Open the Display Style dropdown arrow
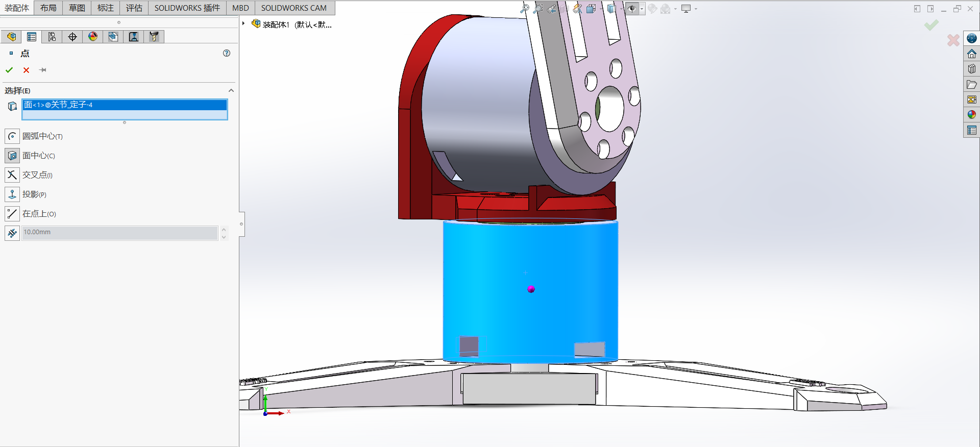The image size is (980, 447). pos(621,9)
